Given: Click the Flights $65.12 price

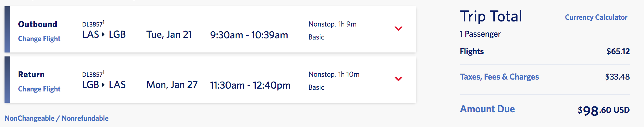Looking at the screenshot, I should pyautogui.click(x=618, y=51).
